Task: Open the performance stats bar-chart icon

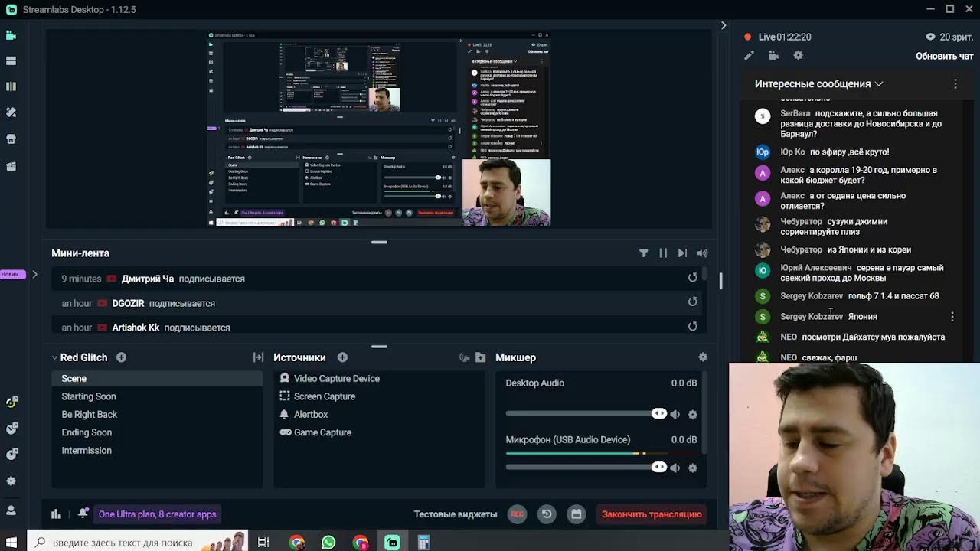Action: click(x=56, y=514)
